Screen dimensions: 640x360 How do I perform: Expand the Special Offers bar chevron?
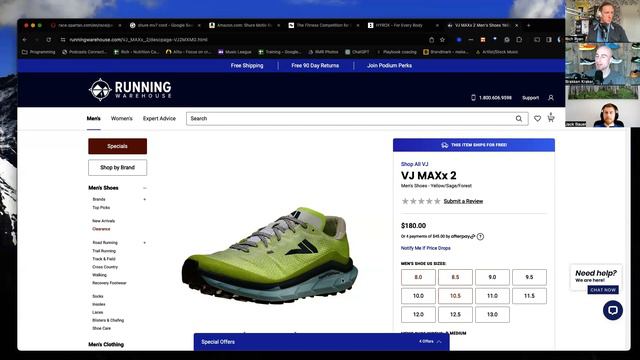click(439, 342)
